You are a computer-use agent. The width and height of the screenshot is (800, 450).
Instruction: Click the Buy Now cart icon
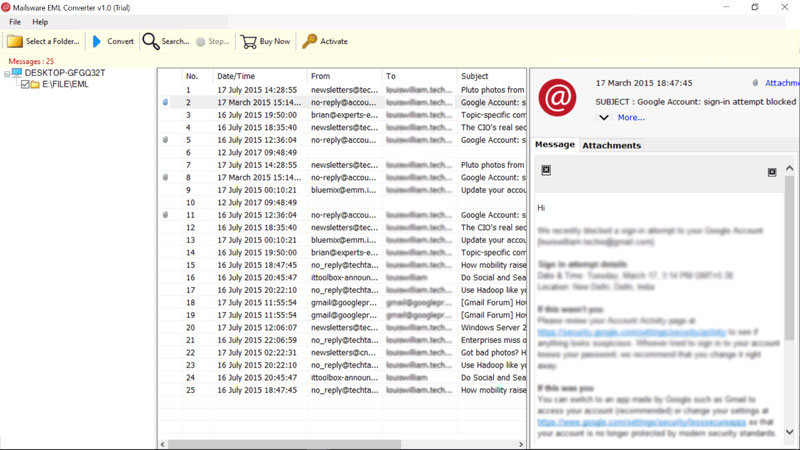point(248,41)
